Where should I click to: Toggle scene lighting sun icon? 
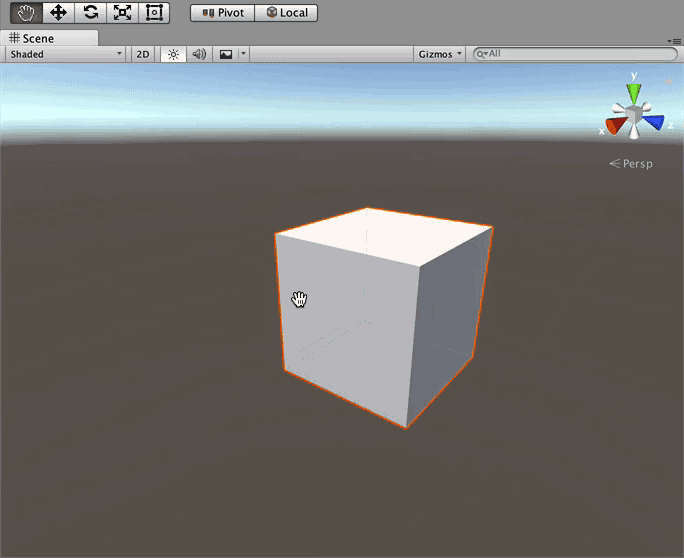click(173, 54)
